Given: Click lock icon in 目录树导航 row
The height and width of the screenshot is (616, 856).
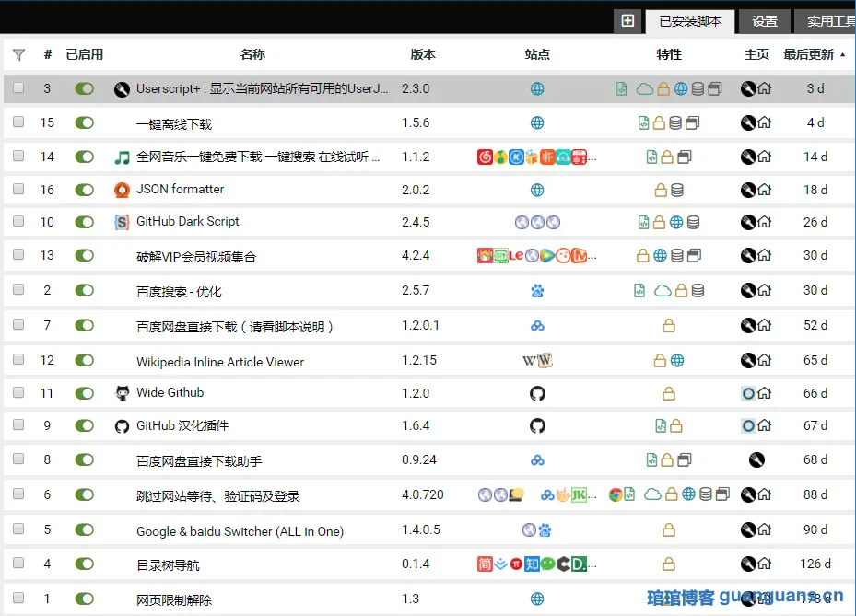Looking at the screenshot, I should coord(669,564).
